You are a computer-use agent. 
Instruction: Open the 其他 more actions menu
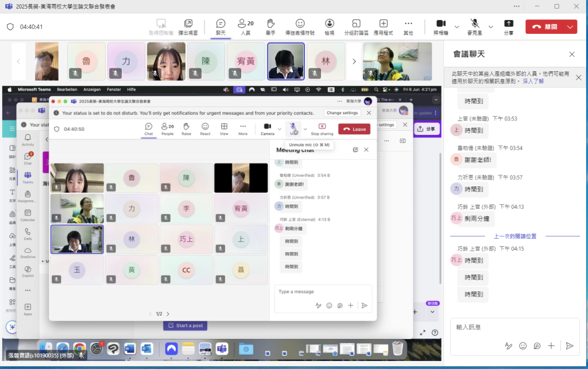click(408, 28)
